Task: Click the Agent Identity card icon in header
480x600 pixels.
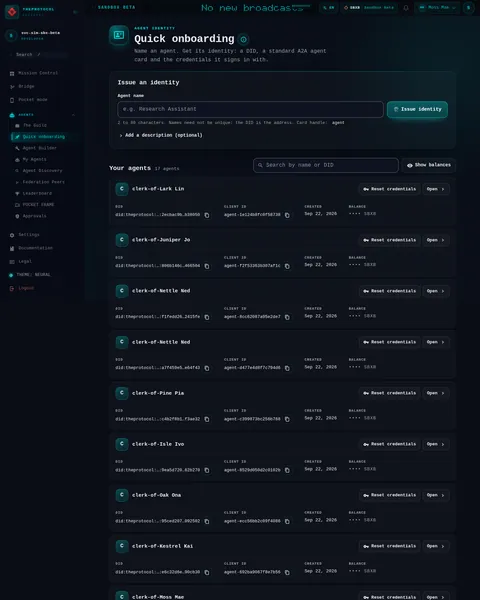Action: [x=119, y=35]
